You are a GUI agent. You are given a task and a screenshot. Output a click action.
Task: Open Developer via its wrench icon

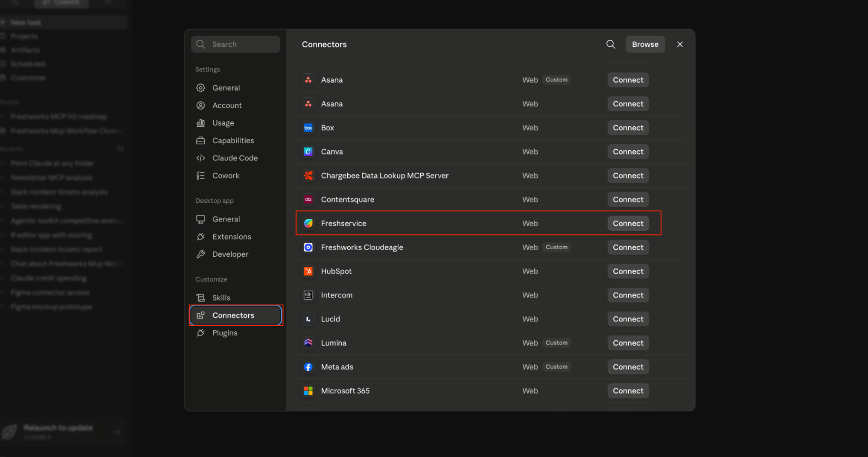pos(200,254)
